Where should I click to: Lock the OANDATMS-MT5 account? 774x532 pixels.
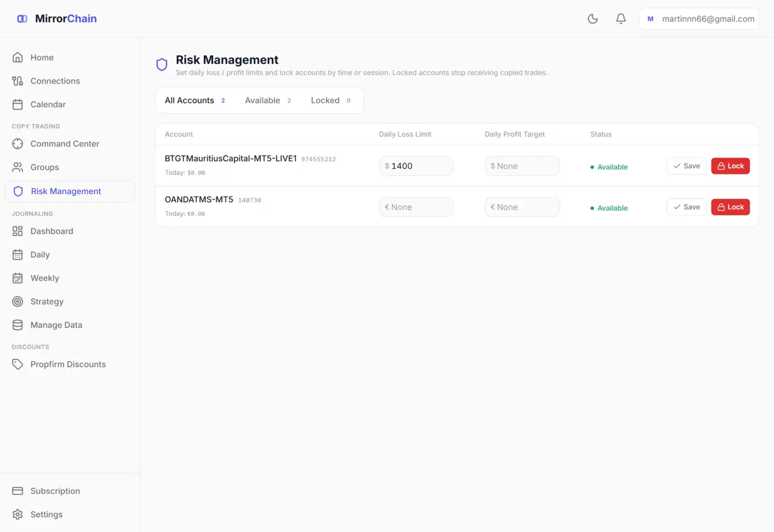pyautogui.click(x=731, y=207)
